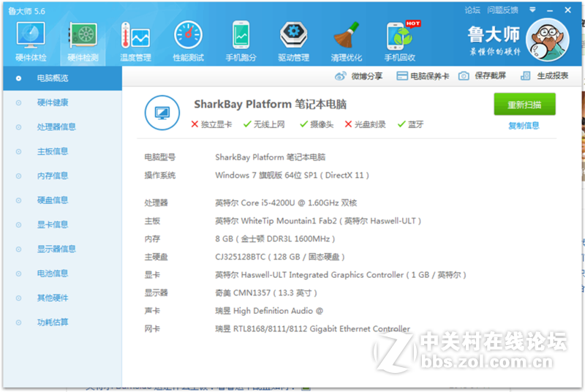The width and height of the screenshot is (585, 392).
Task: Click the Haswell-ULT Integrated Graphics value
Action: click(x=340, y=275)
